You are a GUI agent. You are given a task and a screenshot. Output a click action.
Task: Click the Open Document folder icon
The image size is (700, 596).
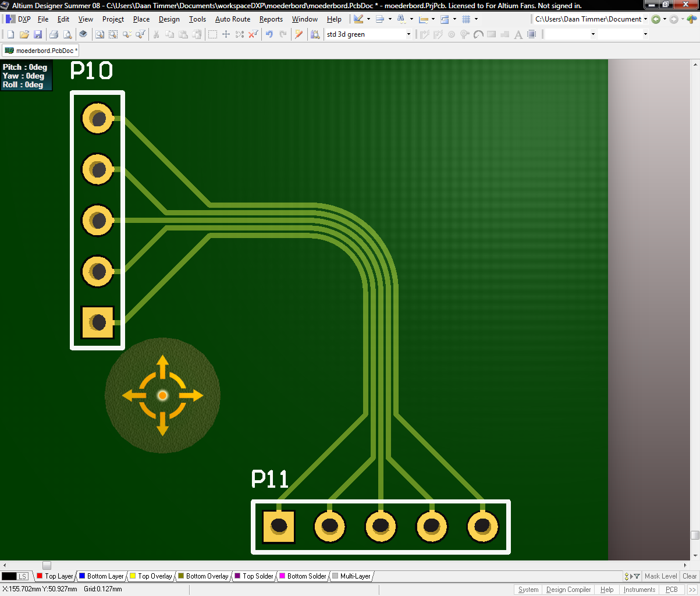coord(24,34)
